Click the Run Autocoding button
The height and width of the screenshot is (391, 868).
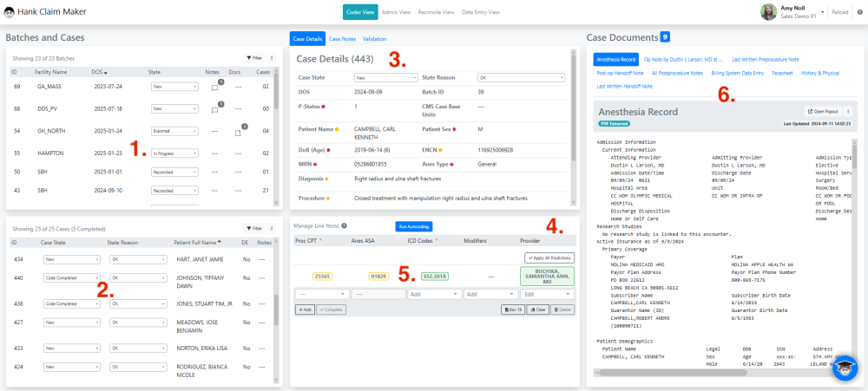coord(413,226)
